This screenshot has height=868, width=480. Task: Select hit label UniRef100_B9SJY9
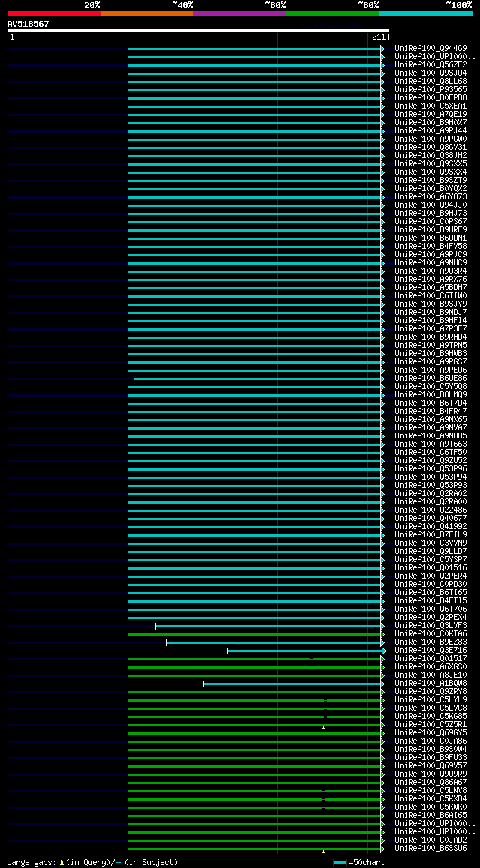pos(430,304)
